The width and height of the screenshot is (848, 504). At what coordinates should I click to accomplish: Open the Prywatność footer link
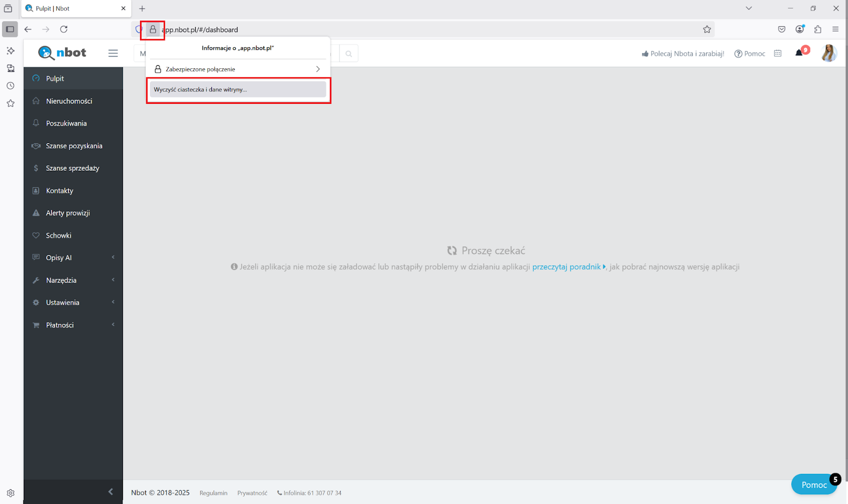[252, 493]
